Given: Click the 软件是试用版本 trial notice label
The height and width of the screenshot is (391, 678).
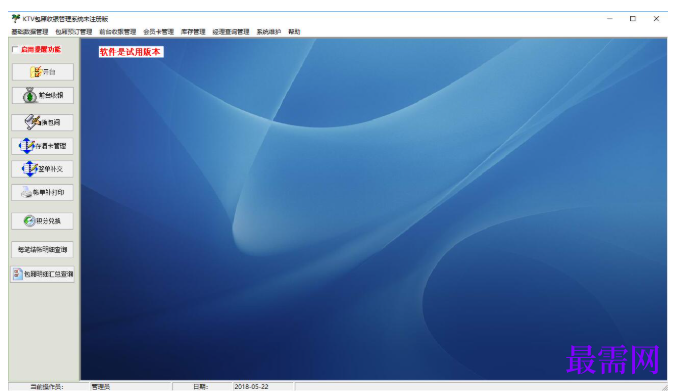Looking at the screenshot, I should 131,52.
